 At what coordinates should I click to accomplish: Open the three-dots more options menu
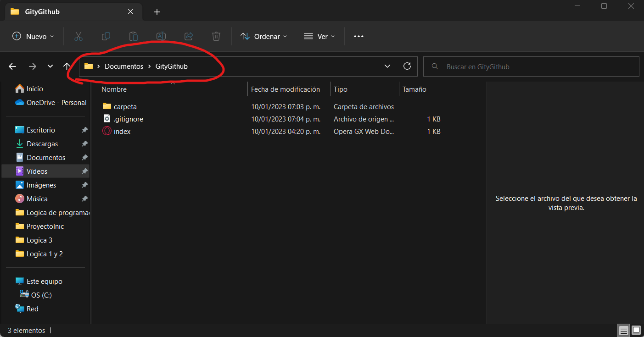tap(359, 36)
